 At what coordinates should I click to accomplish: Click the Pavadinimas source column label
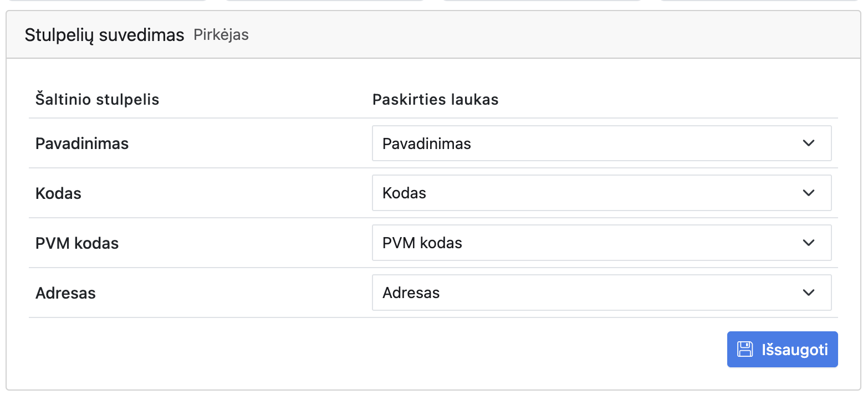(x=82, y=143)
